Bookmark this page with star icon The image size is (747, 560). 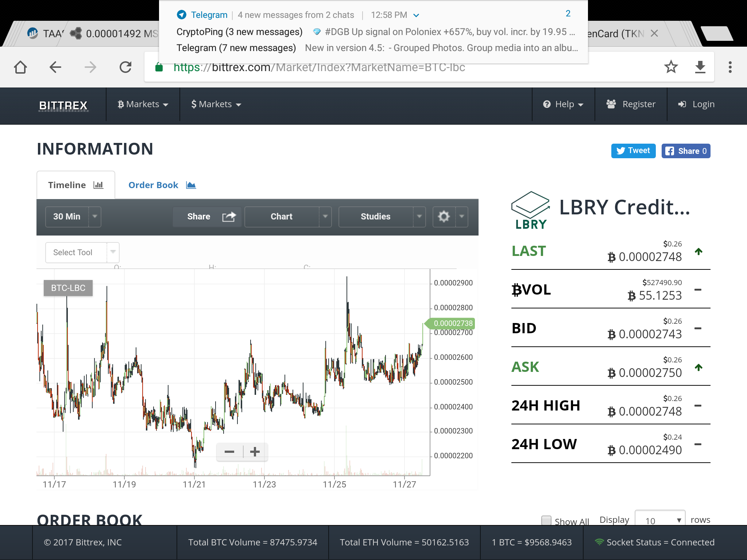(671, 67)
